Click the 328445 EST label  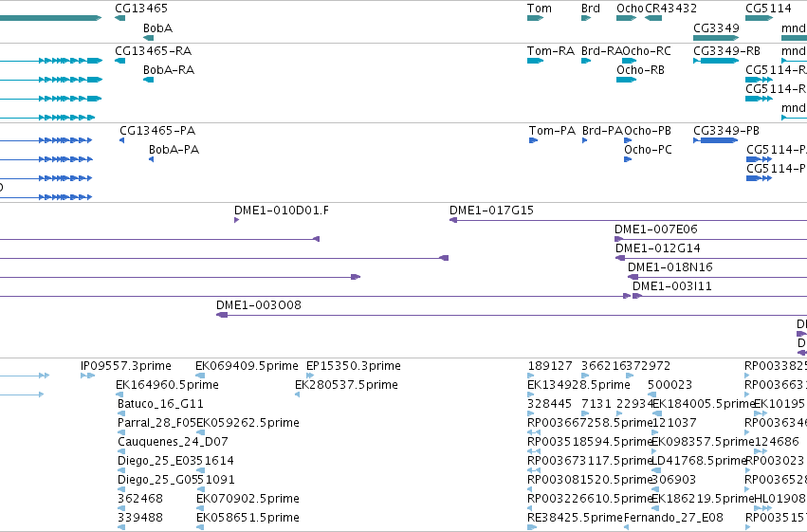[x=550, y=404]
